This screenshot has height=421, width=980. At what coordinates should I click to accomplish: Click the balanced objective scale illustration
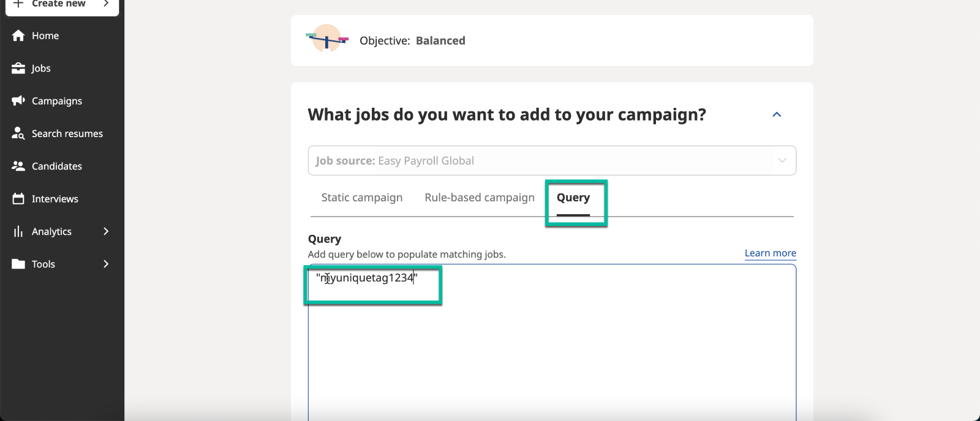327,39
